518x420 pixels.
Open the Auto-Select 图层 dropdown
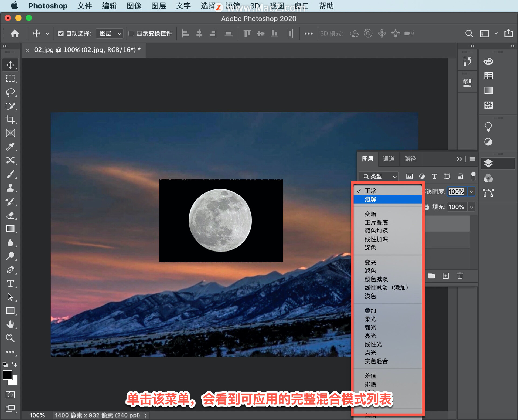(110, 33)
